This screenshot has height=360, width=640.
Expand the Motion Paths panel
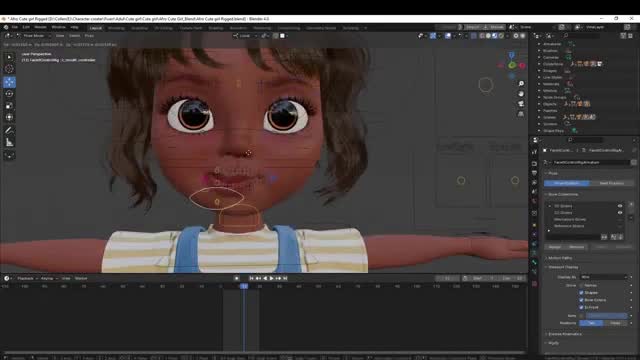tap(560, 258)
